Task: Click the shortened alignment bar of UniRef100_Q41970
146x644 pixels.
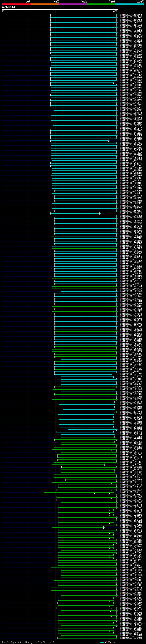Action: pyautogui.click(x=80, y=140)
